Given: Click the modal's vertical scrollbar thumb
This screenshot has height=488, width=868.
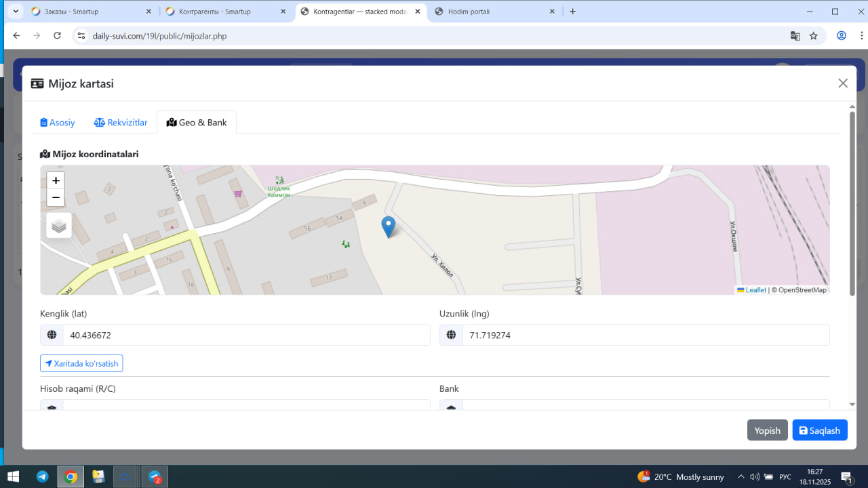Looking at the screenshot, I should (x=852, y=203).
